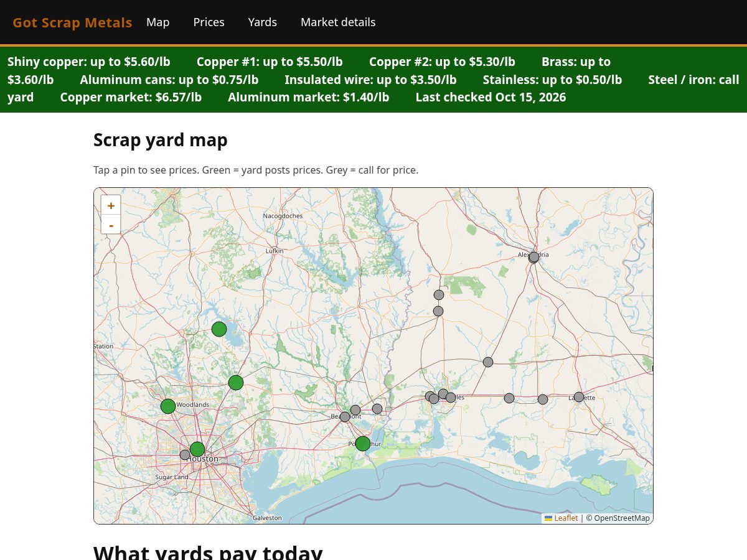The height and width of the screenshot is (560, 747).
Task: Click the 'Tap a pin to see prices' instruction
Action: coord(147,170)
